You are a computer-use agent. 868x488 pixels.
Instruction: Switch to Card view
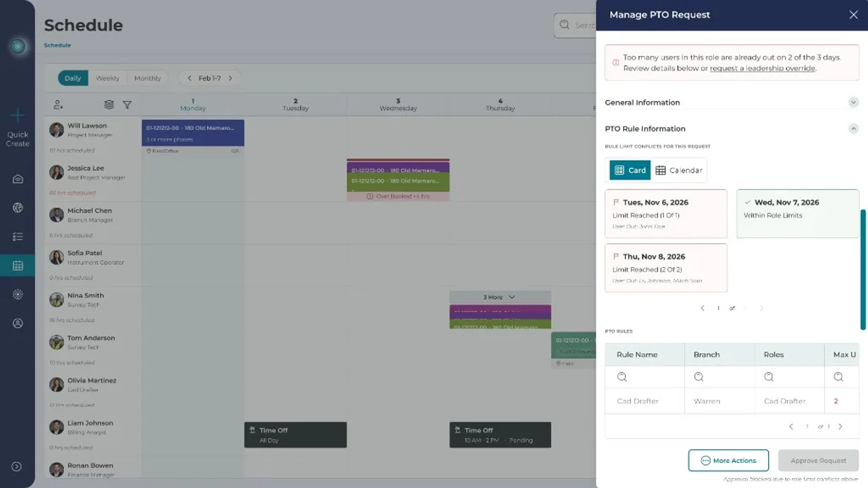pyautogui.click(x=630, y=170)
